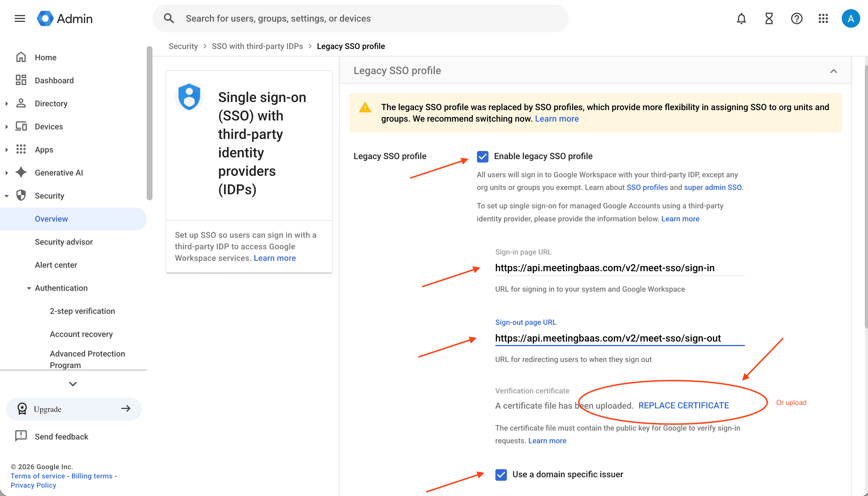Open the tasks hourglass icon
868x496 pixels.
769,18
